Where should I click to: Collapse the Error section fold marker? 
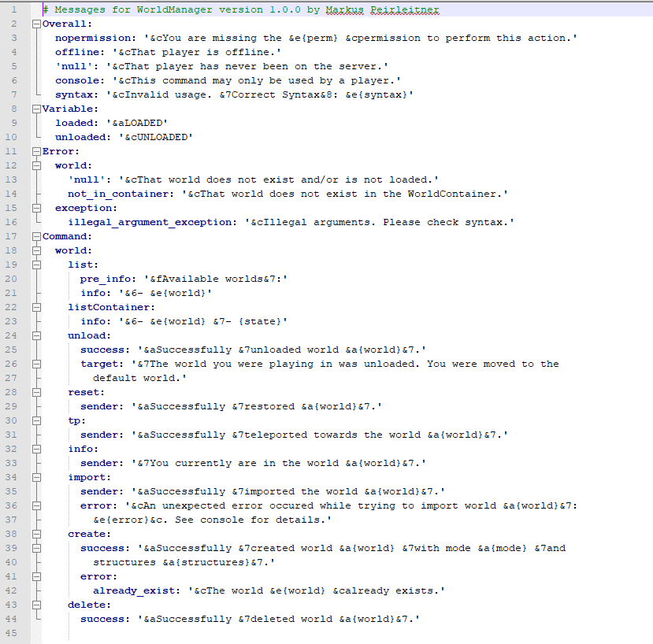pyautogui.click(x=37, y=151)
